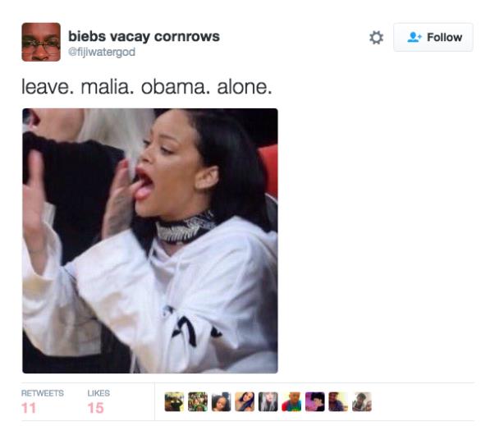View the 11 retweets count
The height and width of the screenshot is (426, 504).
(29, 408)
